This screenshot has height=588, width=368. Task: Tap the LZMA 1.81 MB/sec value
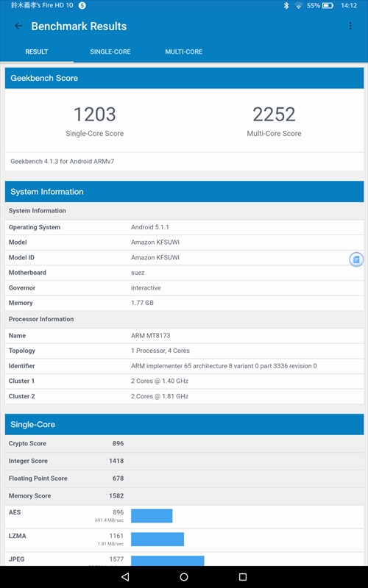click(111, 544)
